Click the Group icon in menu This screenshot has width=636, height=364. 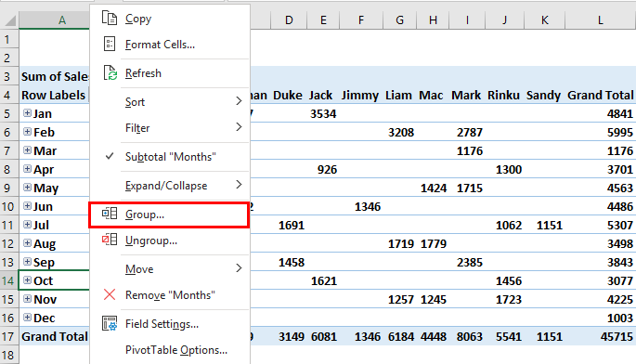[110, 214]
